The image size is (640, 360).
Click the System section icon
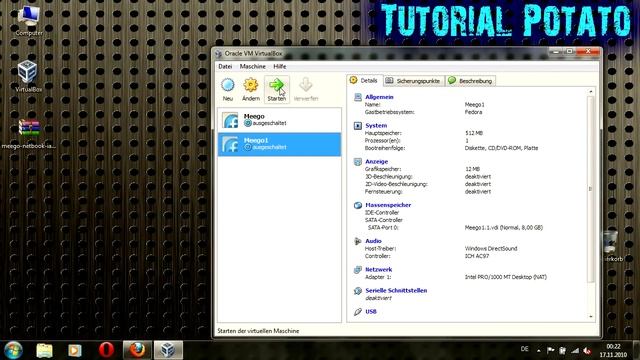coord(358,126)
